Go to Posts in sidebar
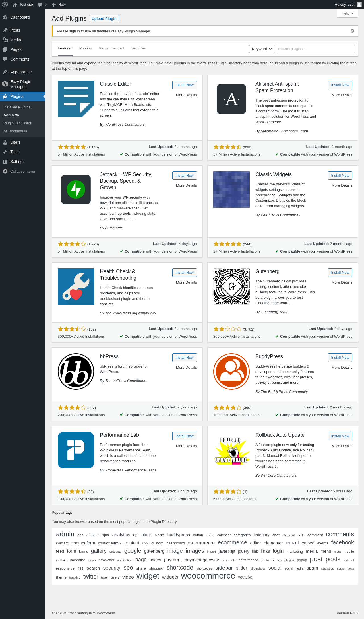This screenshot has width=364, height=619. (x=23, y=30)
